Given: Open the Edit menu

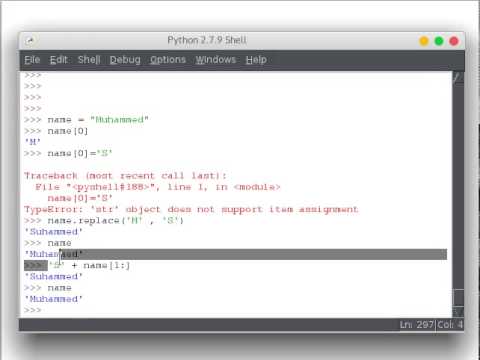Looking at the screenshot, I should [59, 60].
